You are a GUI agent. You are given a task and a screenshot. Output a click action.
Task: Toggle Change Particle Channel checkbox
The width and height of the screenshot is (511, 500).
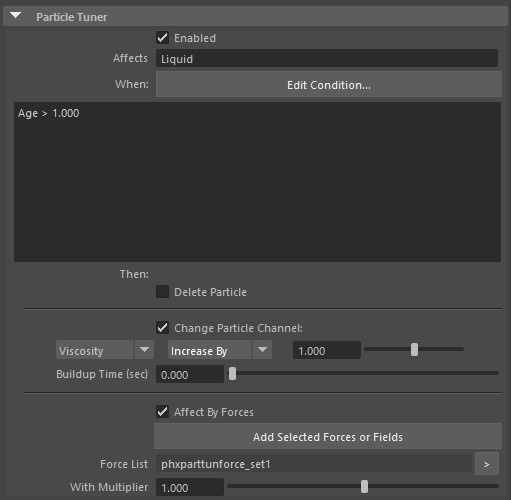click(x=162, y=328)
